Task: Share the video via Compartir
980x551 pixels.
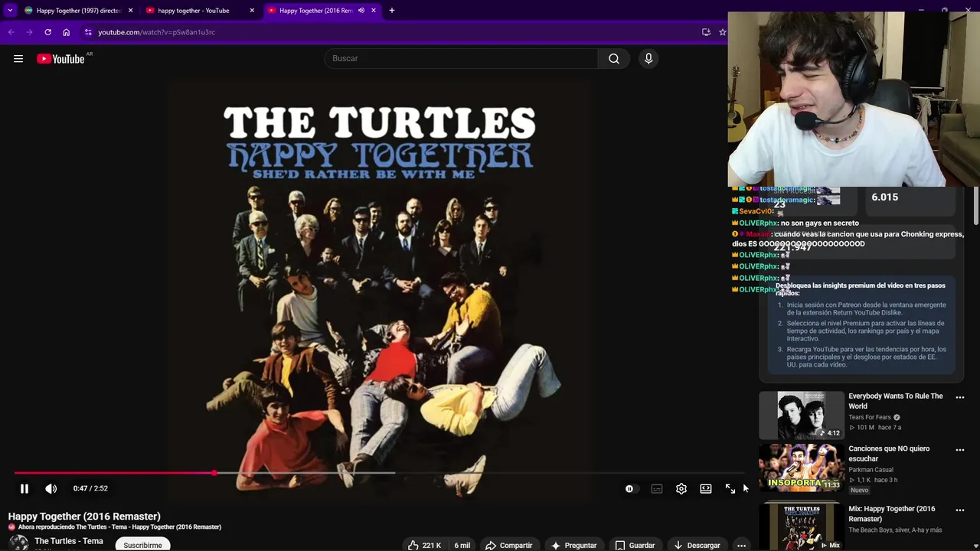Action: point(508,545)
